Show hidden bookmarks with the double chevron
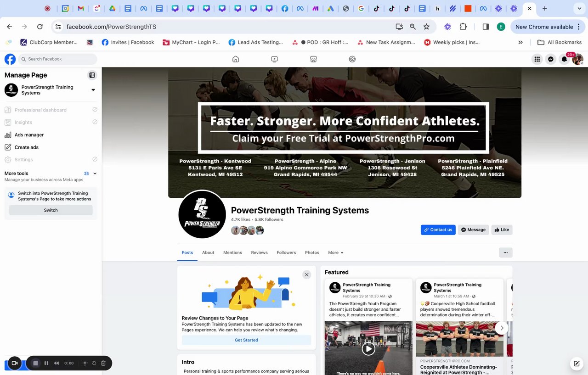Viewport: 588px width, 375px height. point(520,42)
